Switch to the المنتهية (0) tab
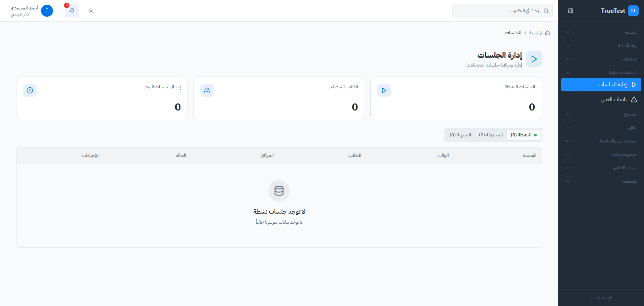 [x=460, y=135]
